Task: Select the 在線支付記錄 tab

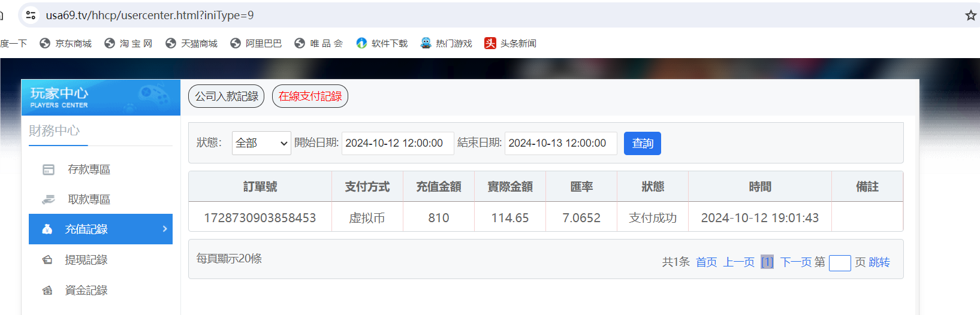Action: point(310,96)
